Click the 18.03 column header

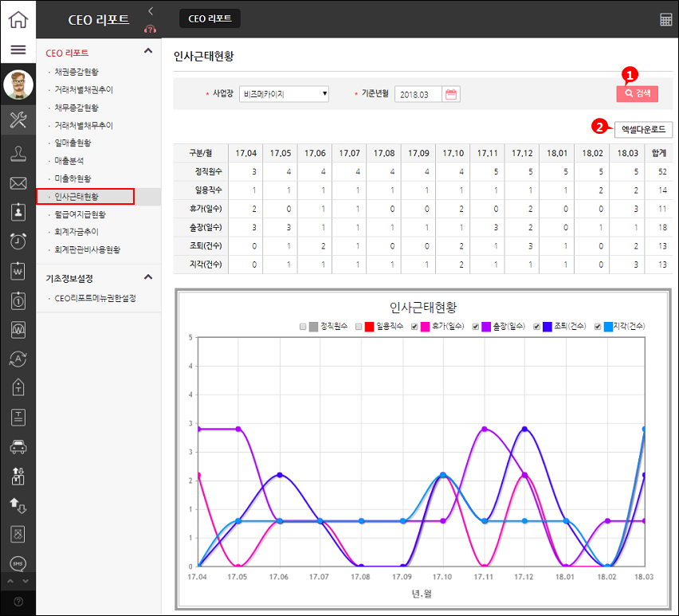click(x=627, y=153)
